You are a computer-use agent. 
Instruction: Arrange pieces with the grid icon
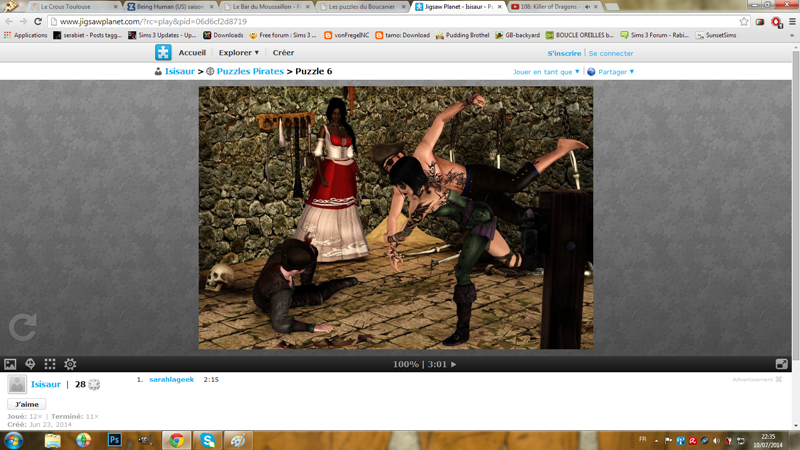coord(50,364)
